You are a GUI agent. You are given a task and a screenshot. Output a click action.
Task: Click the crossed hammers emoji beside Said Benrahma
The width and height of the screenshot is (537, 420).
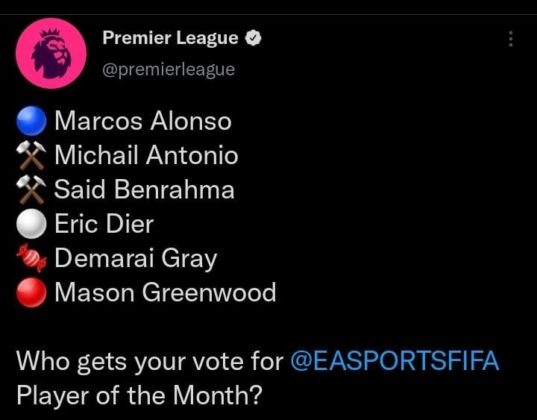click(x=32, y=189)
